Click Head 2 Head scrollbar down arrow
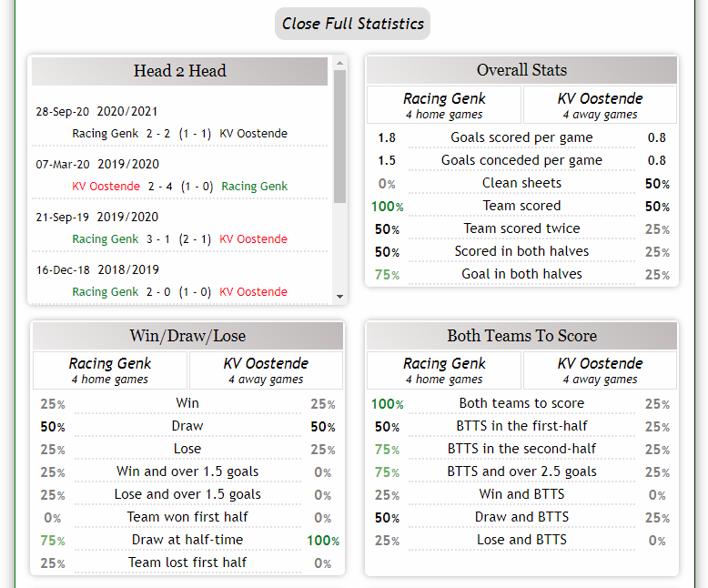 point(340,297)
